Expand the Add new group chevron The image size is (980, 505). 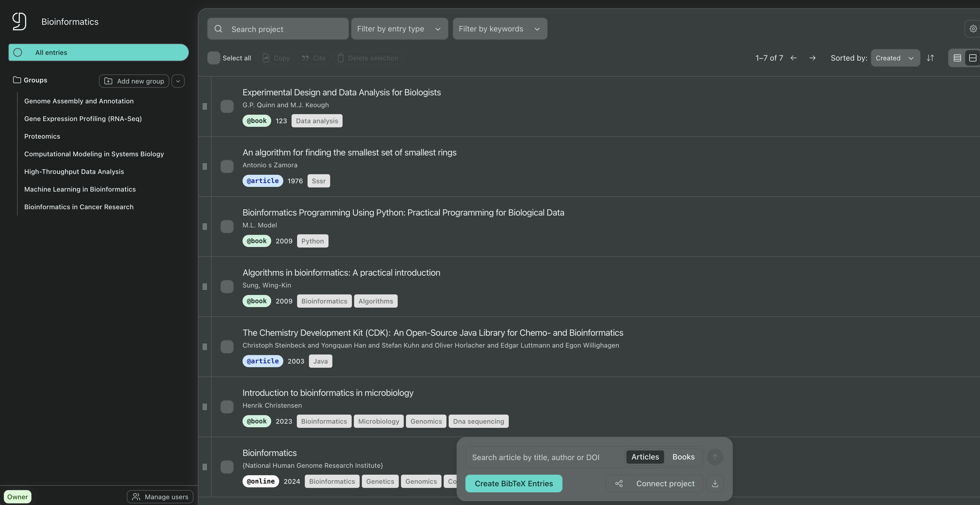(178, 81)
